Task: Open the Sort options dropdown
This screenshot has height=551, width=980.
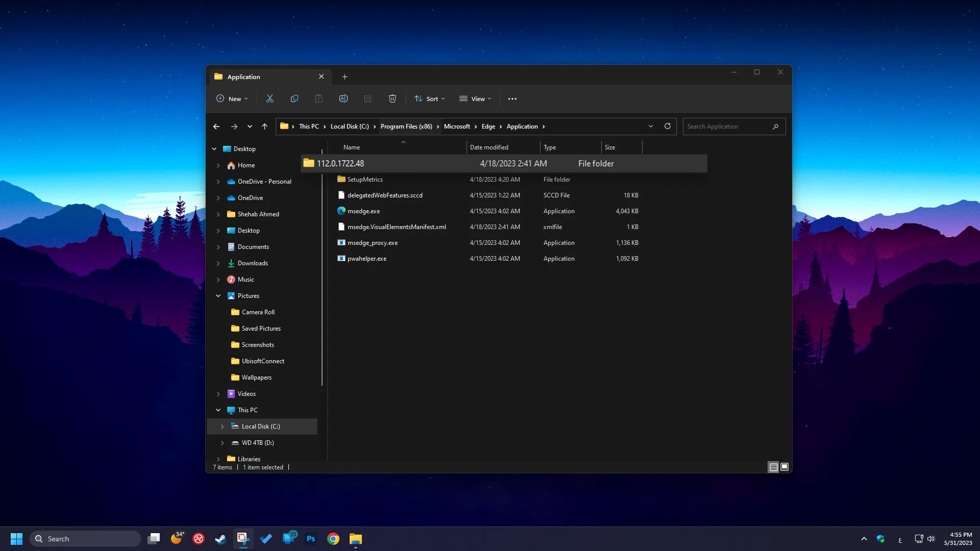Action: (x=430, y=98)
